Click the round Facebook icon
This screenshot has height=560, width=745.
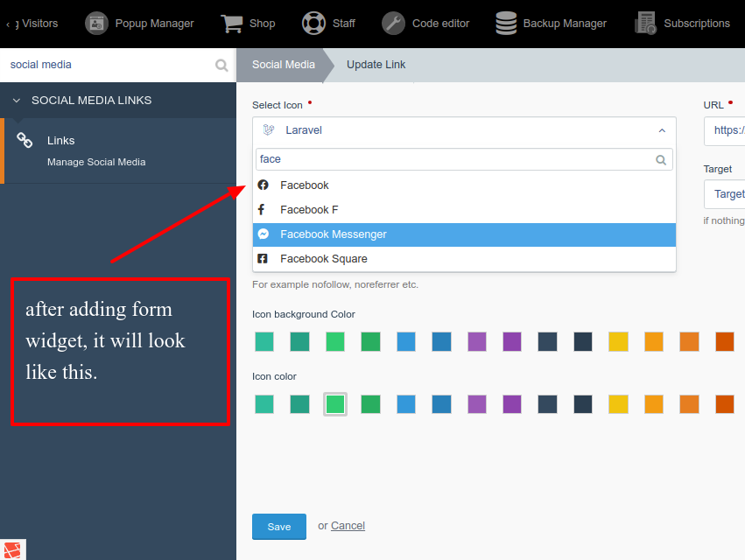pyautogui.click(x=263, y=185)
